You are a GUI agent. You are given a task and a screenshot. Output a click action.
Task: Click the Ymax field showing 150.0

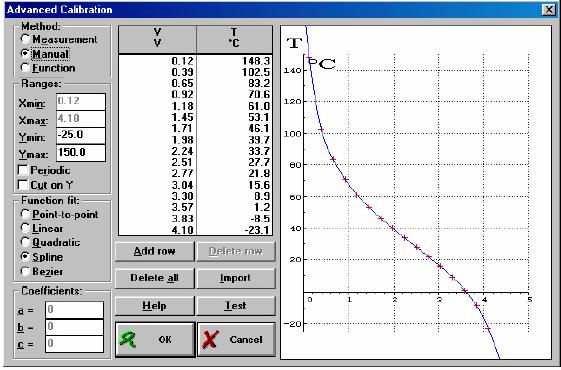tap(81, 153)
